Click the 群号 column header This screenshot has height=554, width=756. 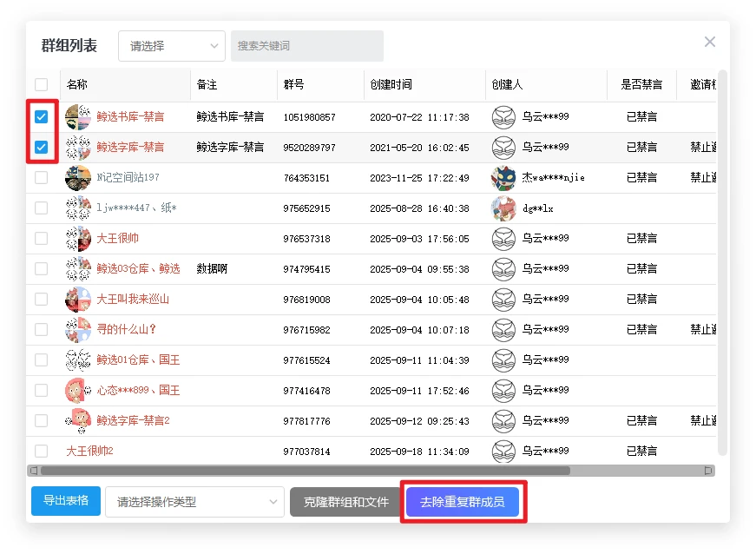[293, 85]
